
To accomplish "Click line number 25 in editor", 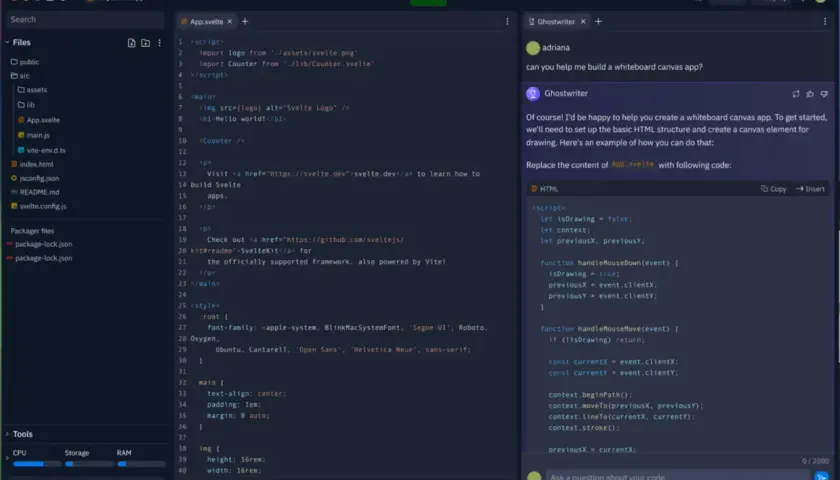I will pyautogui.click(x=182, y=305).
